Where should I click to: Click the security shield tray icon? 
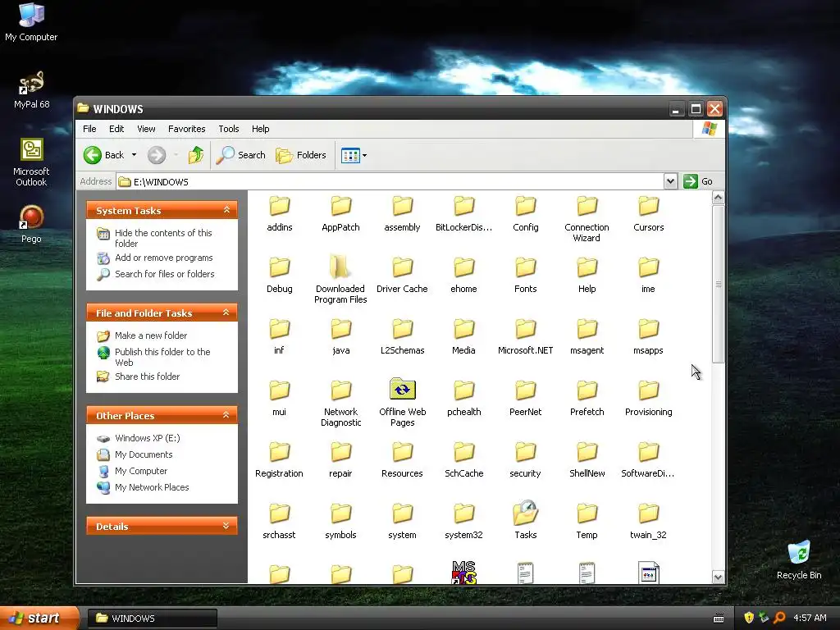[749, 618]
